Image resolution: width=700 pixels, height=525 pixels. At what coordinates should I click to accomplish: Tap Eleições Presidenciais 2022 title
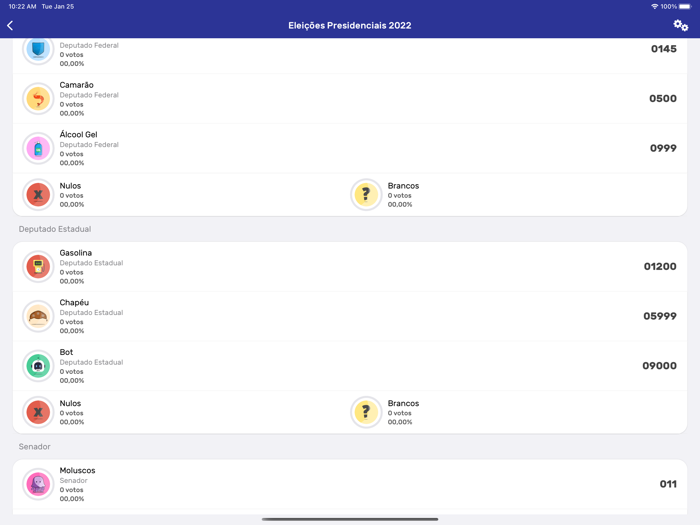click(350, 25)
